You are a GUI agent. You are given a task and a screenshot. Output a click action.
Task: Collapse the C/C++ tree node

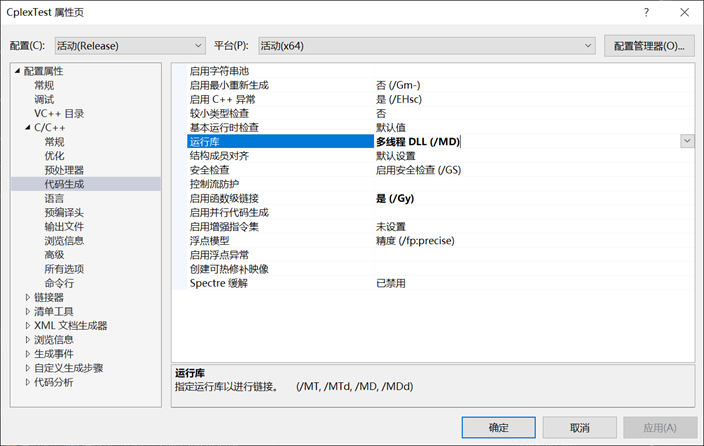[28, 128]
